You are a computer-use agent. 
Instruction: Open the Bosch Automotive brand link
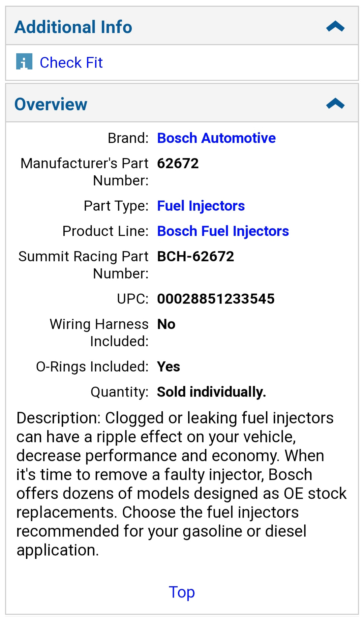(x=216, y=138)
